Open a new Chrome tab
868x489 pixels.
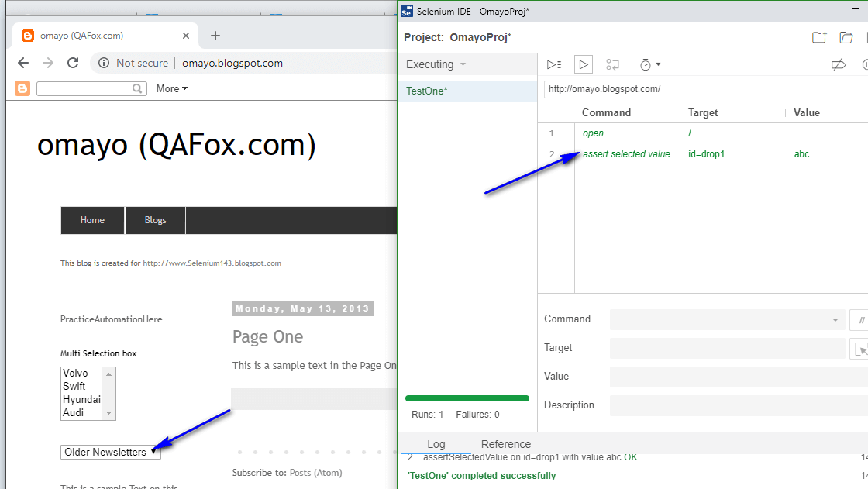[x=215, y=36]
